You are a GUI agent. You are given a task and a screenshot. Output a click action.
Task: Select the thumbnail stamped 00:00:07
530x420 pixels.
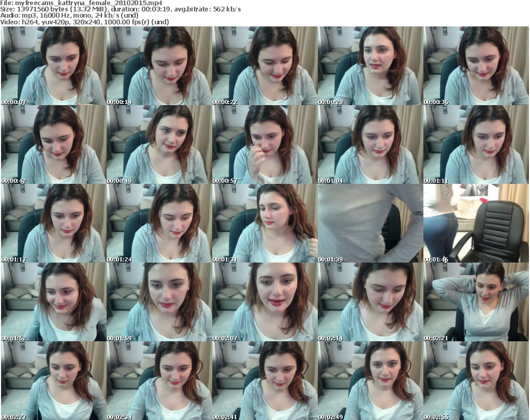pyautogui.click(x=53, y=66)
